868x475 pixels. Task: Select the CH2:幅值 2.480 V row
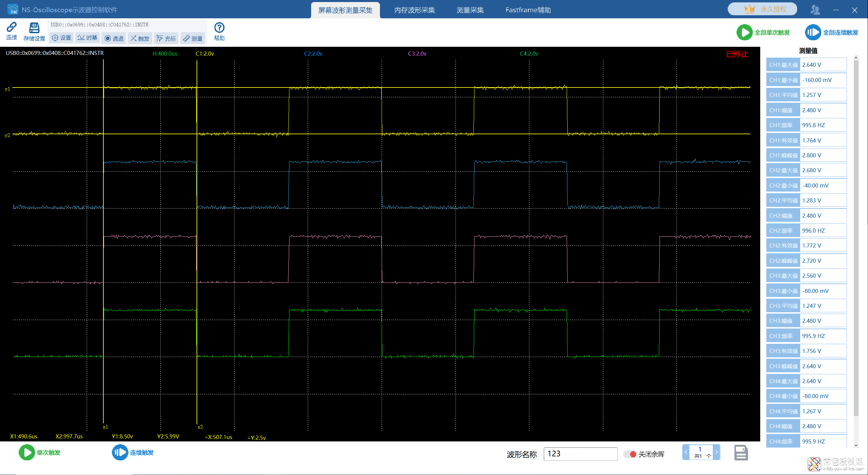point(806,216)
